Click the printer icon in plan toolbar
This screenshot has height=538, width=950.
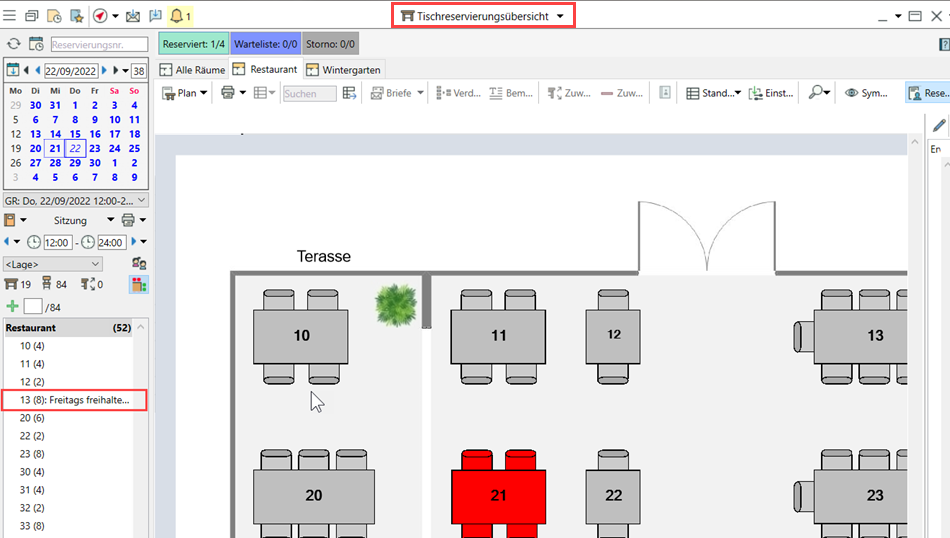(x=228, y=93)
